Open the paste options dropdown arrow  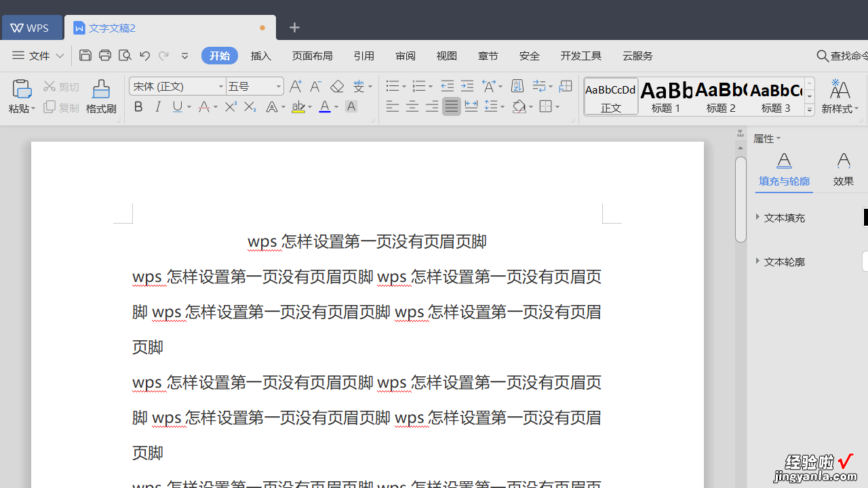click(32, 108)
